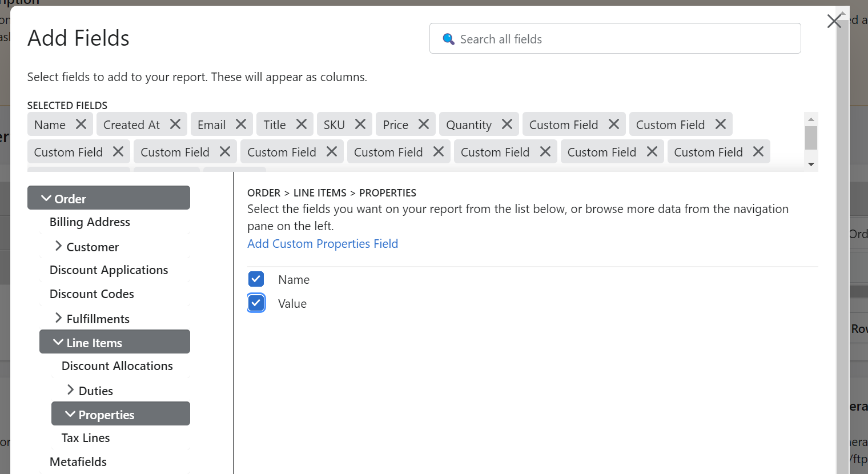Remove the Title selected field
The width and height of the screenshot is (868, 474).
click(302, 124)
